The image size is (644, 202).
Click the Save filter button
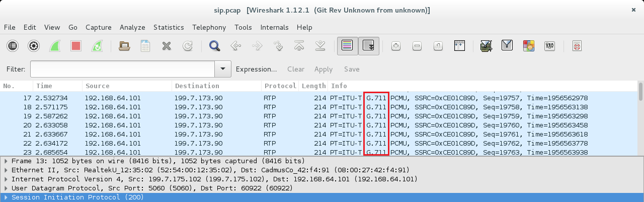[352, 69]
